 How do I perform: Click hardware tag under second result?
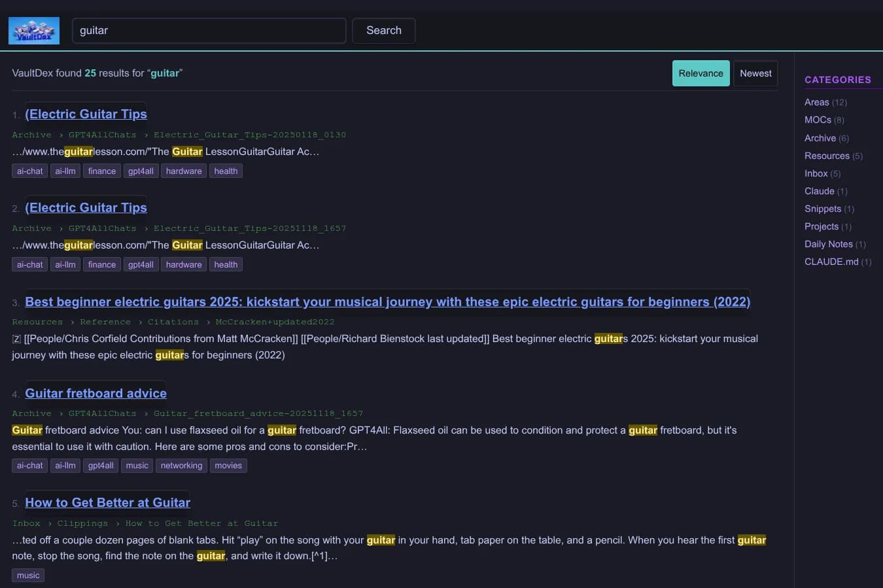click(184, 265)
